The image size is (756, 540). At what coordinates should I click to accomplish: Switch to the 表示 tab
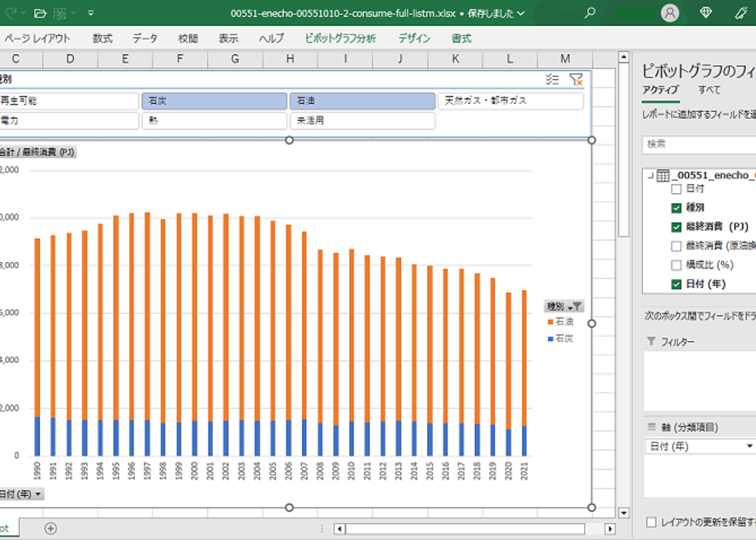(x=228, y=38)
